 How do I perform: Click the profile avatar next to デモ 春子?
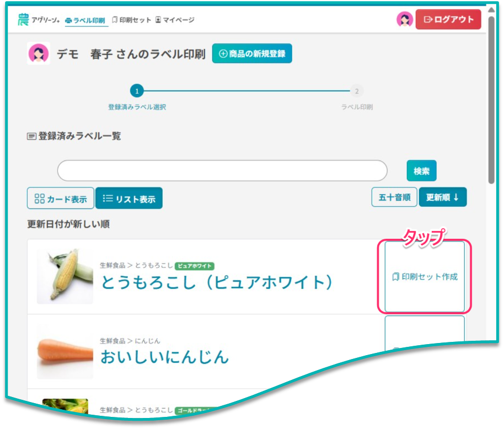pyautogui.click(x=39, y=53)
